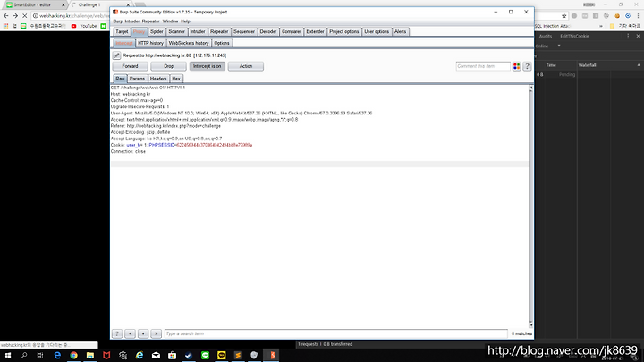
Task: Open Task View on taskbar
Action: [40, 356]
